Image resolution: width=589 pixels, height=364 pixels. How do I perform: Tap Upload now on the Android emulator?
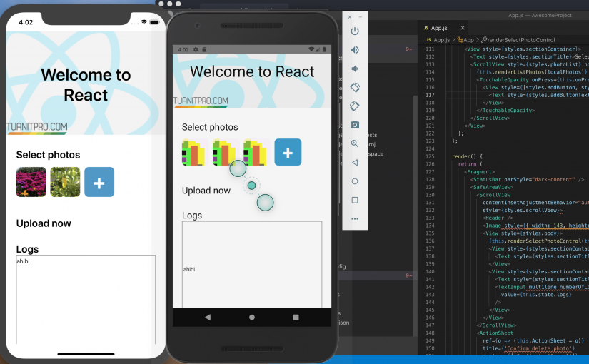tap(206, 191)
